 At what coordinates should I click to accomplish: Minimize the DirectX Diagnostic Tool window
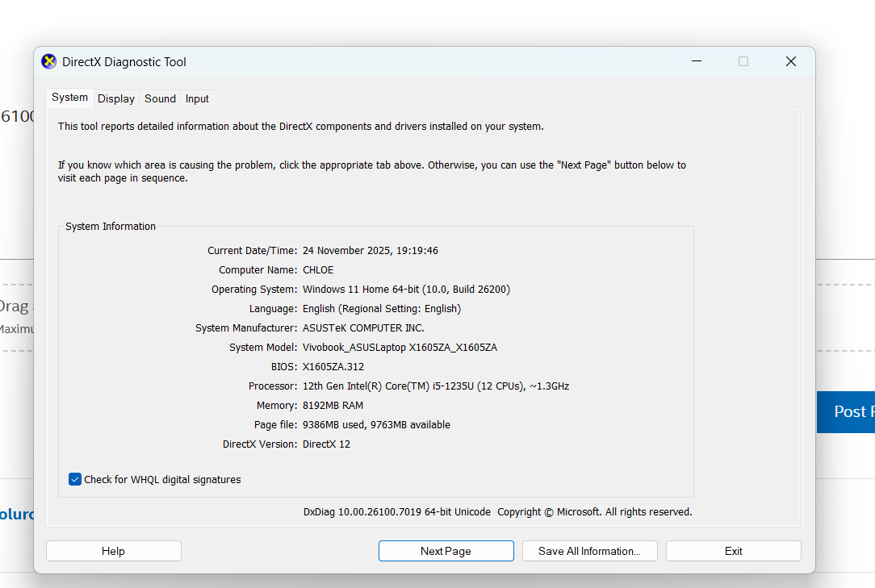coord(696,62)
